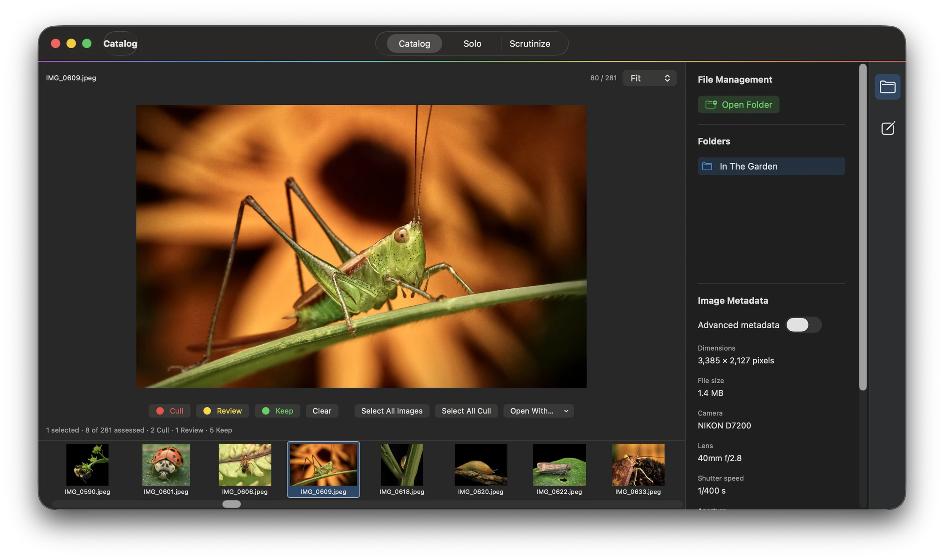Select thumbnail IMG_0620.jpeg
944x560 pixels.
[x=480, y=469]
